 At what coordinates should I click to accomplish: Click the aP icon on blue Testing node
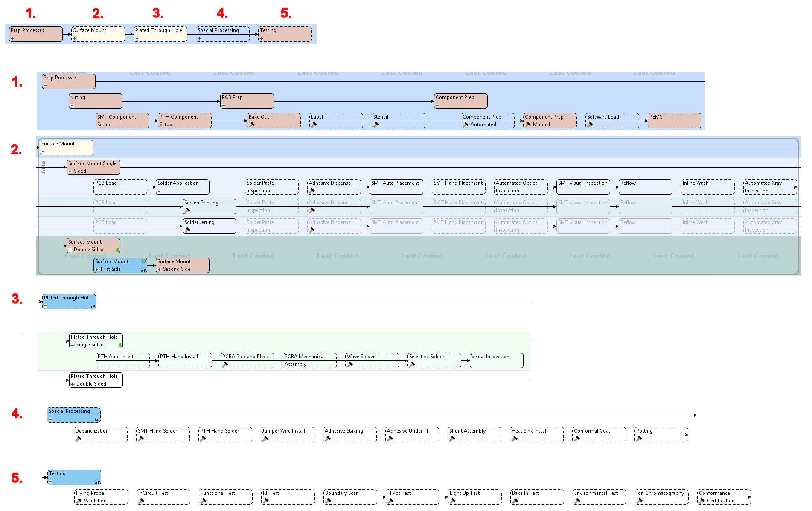97,482
